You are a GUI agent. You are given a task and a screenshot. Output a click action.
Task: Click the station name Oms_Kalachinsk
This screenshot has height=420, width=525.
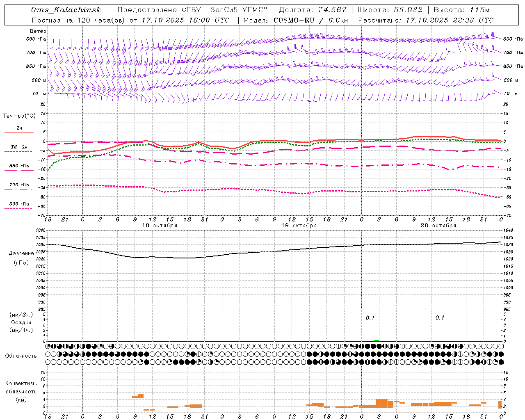pyautogui.click(x=66, y=10)
